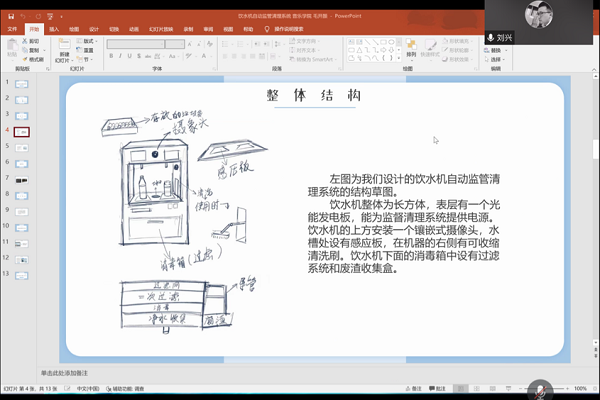The image size is (600, 400).
Task: Open the File (文件) menu tab
Action: tap(12, 29)
